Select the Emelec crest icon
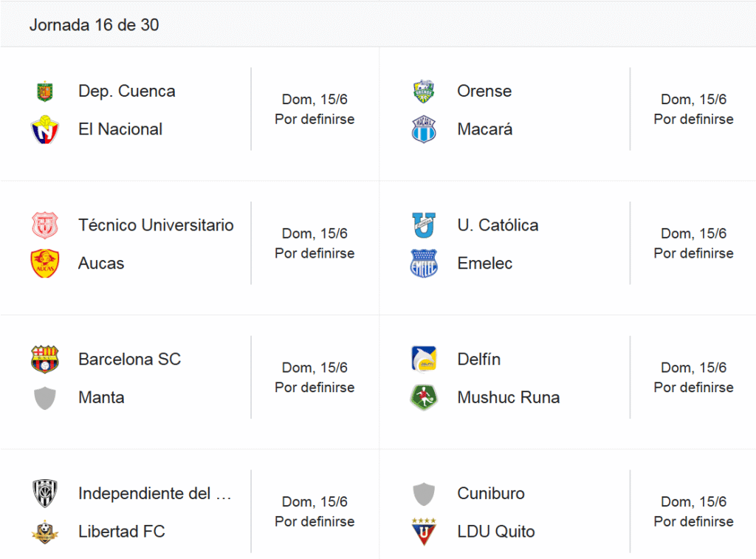756x559 pixels. [x=424, y=264]
